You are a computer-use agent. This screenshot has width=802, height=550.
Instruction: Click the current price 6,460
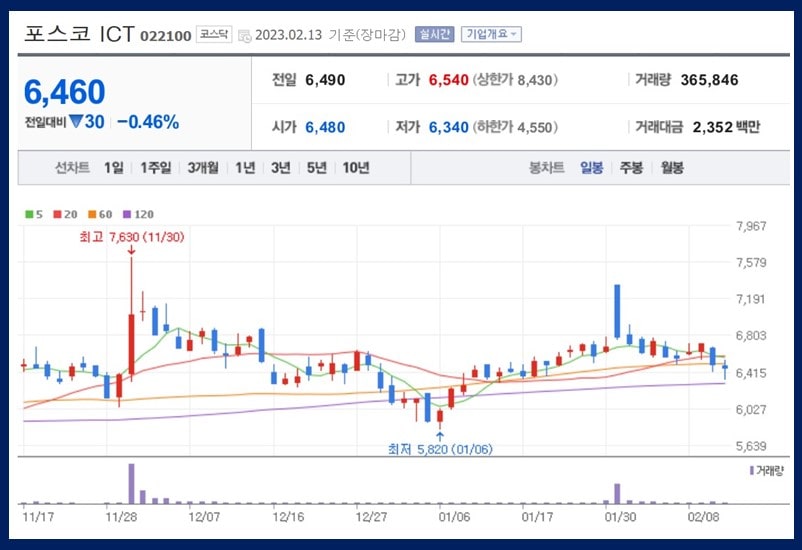pyautogui.click(x=64, y=92)
